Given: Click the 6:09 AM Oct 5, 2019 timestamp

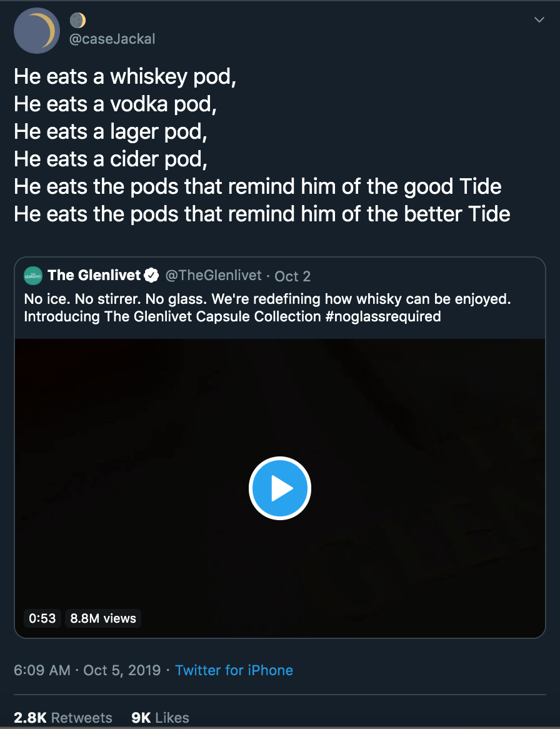Looking at the screenshot, I should coord(87,670).
